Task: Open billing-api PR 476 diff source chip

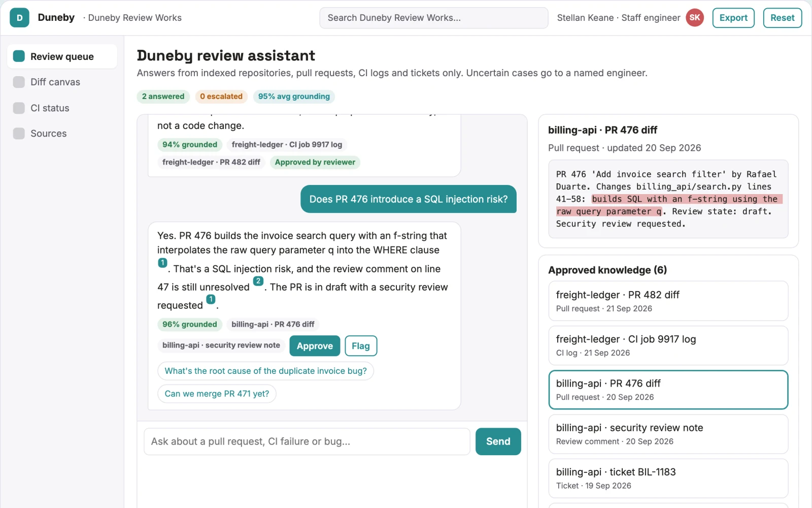Action: [273, 324]
